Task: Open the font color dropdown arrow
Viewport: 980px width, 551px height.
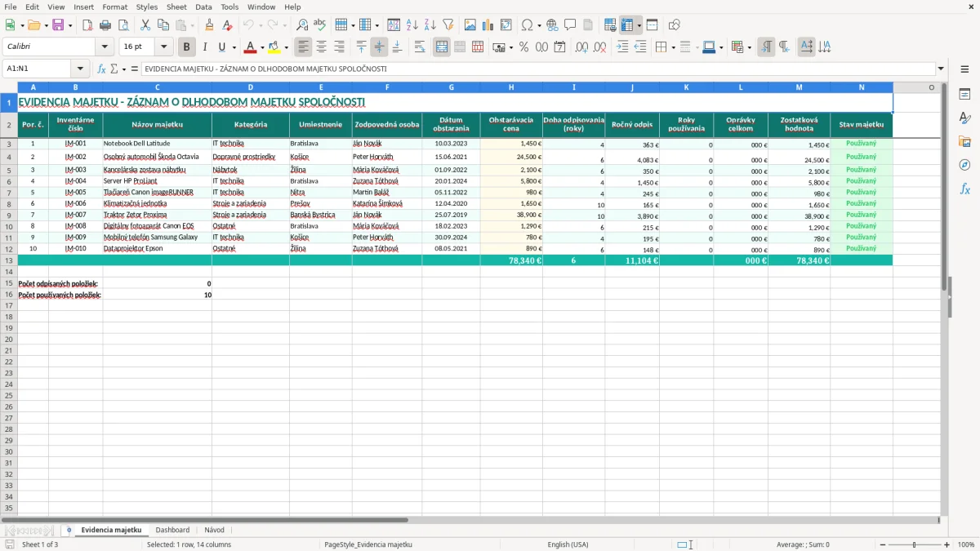Action: [261, 47]
